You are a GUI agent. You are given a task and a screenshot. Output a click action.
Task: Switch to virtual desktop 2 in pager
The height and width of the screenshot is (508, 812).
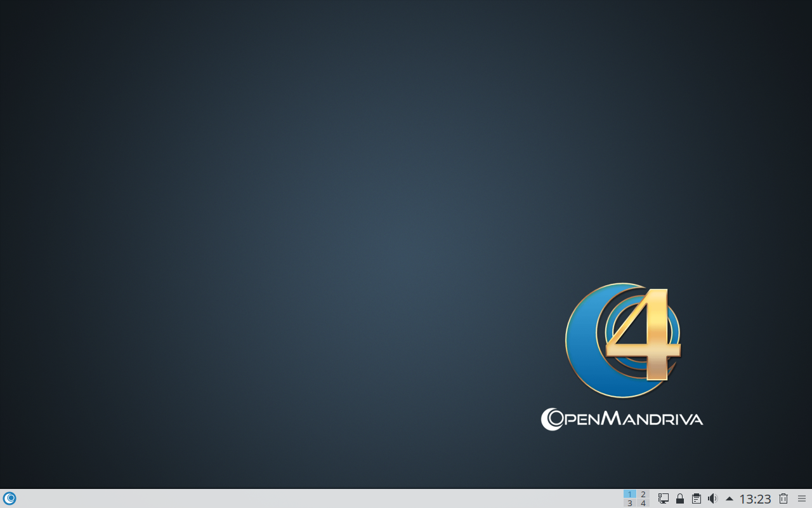tap(643, 494)
